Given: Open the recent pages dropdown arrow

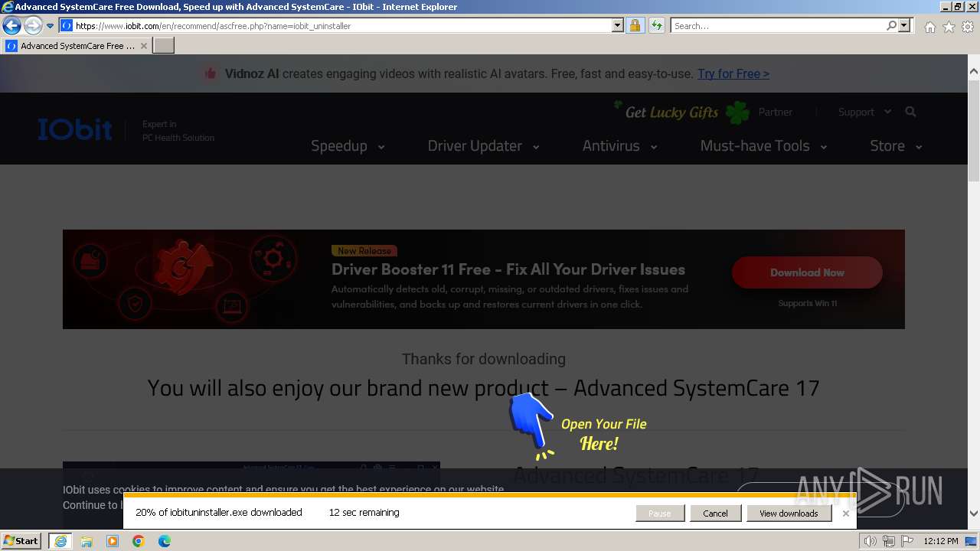Looking at the screenshot, I should point(50,26).
